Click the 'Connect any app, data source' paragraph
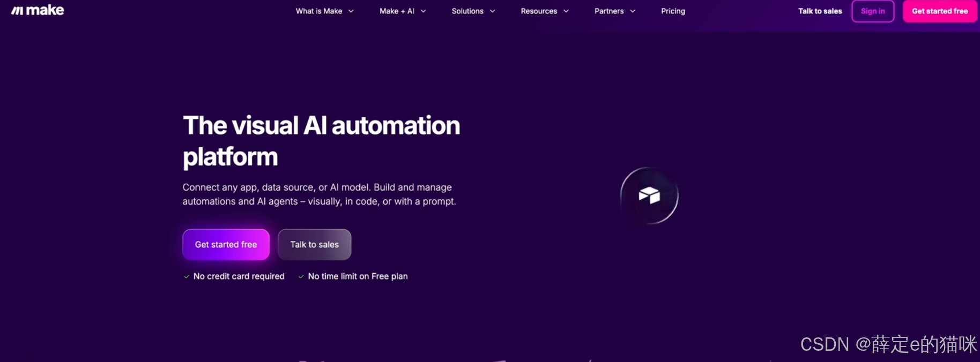This screenshot has width=980, height=362. tap(319, 194)
